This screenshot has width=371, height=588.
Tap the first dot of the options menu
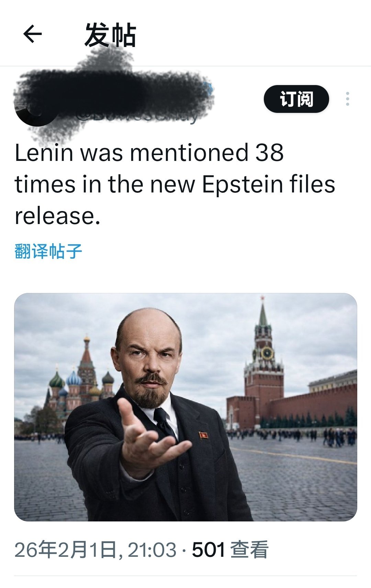[347, 93]
